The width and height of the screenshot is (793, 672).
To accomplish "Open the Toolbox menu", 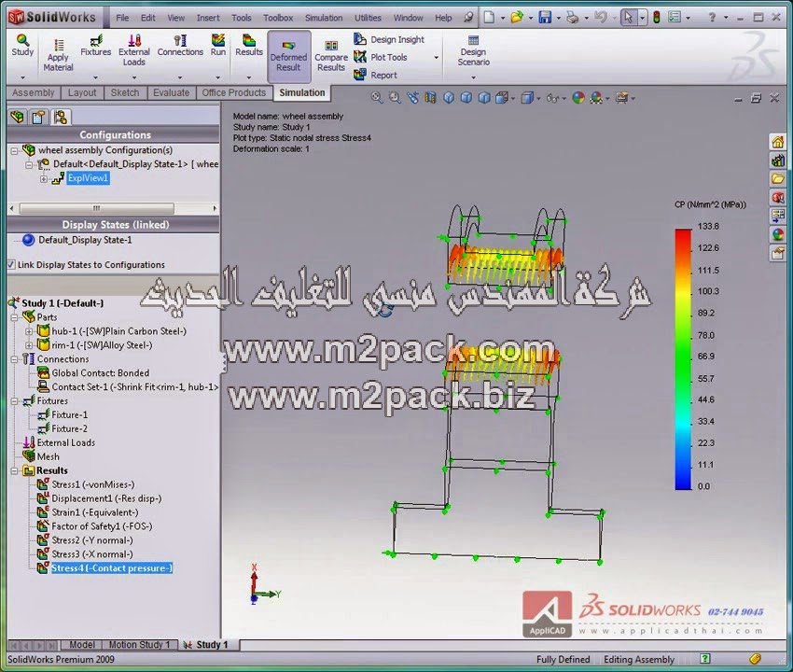I will click(x=278, y=18).
